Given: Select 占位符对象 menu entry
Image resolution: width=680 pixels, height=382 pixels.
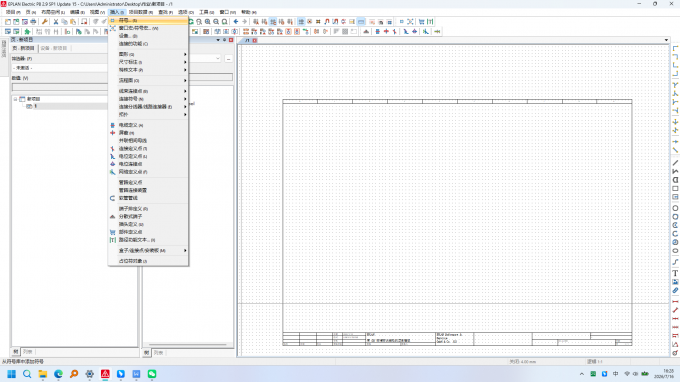Looking at the screenshot, I should [148, 261].
